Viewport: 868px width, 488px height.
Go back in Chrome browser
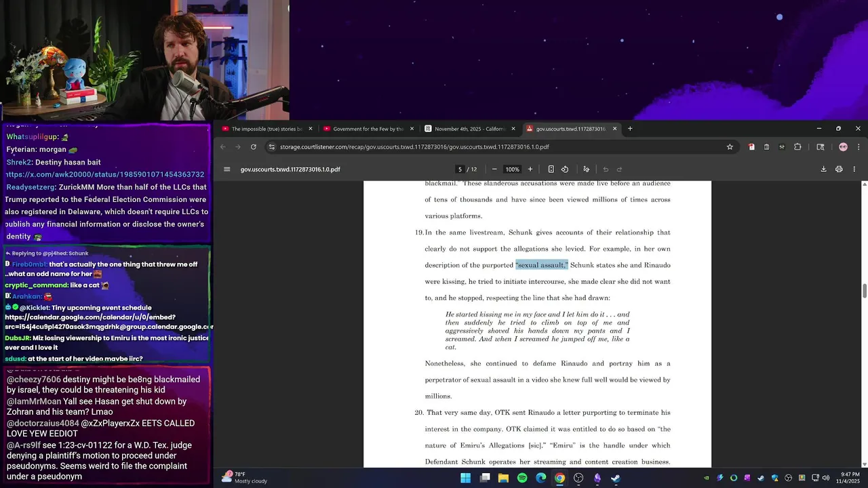click(x=223, y=147)
